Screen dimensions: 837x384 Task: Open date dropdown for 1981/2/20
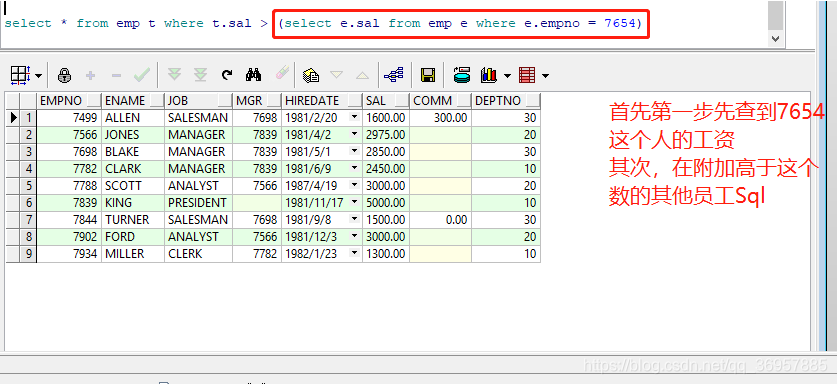click(x=354, y=117)
